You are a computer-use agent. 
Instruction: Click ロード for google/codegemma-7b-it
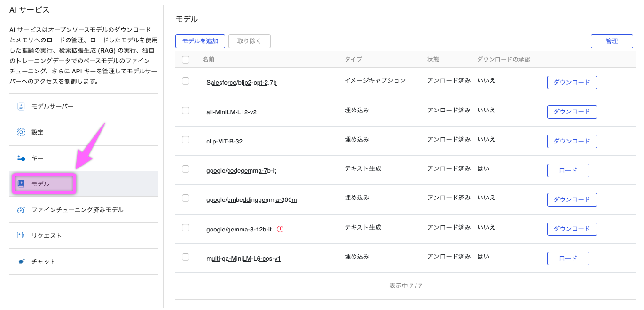pos(568,170)
